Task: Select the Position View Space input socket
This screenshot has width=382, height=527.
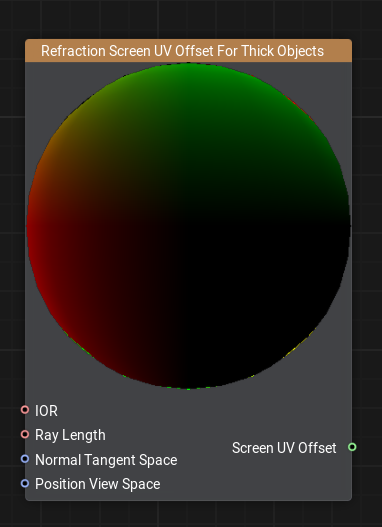Action: click(x=25, y=483)
